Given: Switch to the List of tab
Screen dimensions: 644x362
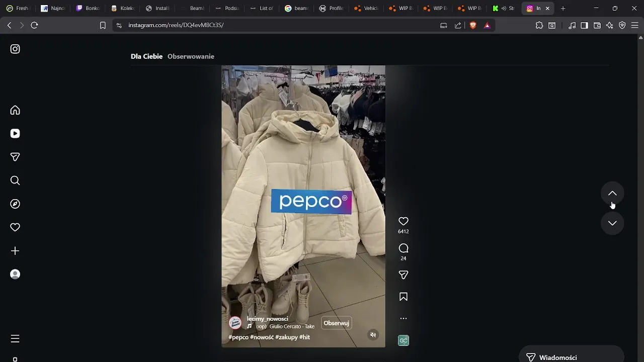Looking at the screenshot, I should coord(262,9).
